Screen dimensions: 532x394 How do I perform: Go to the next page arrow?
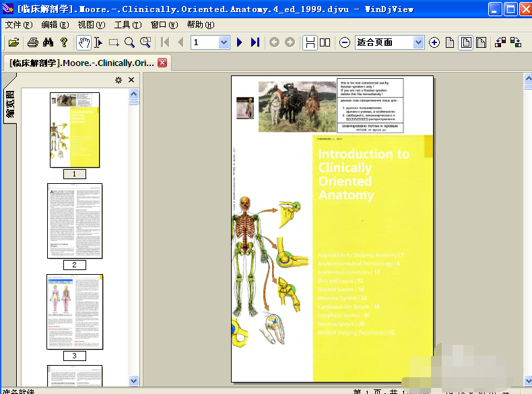pos(239,42)
